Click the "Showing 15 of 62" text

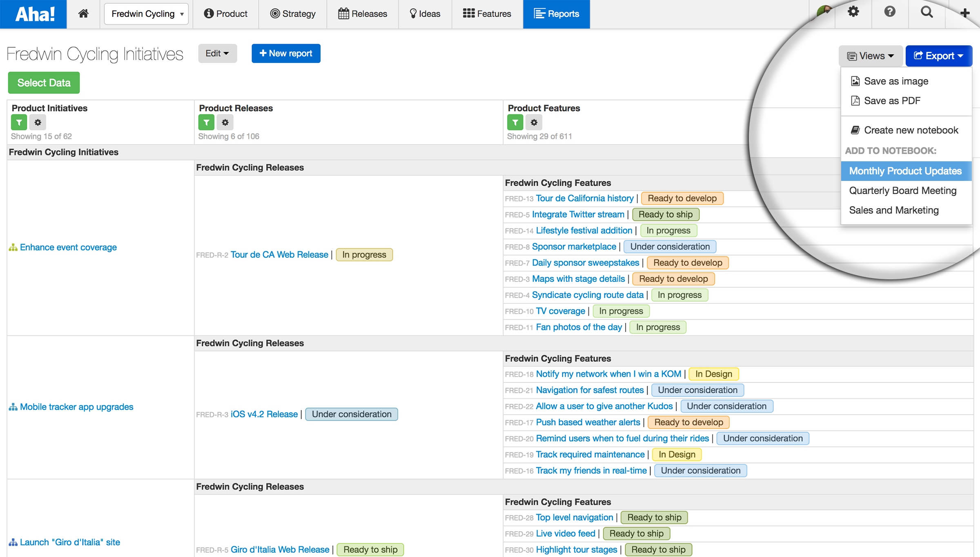[x=41, y=136]
